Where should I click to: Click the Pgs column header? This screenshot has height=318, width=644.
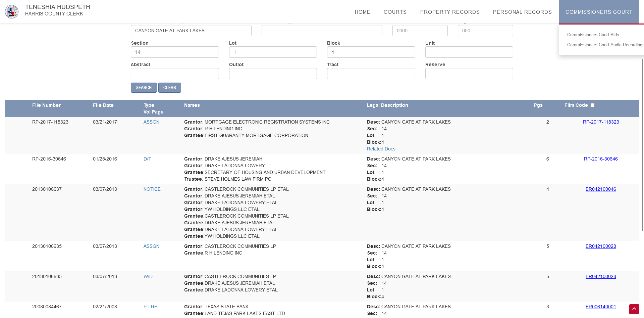[538, 105]
